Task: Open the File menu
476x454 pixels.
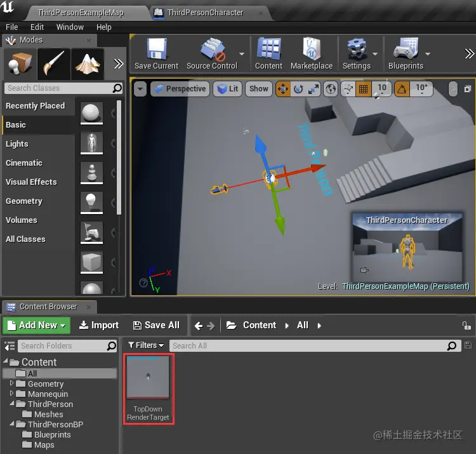Action: point(12,27)
